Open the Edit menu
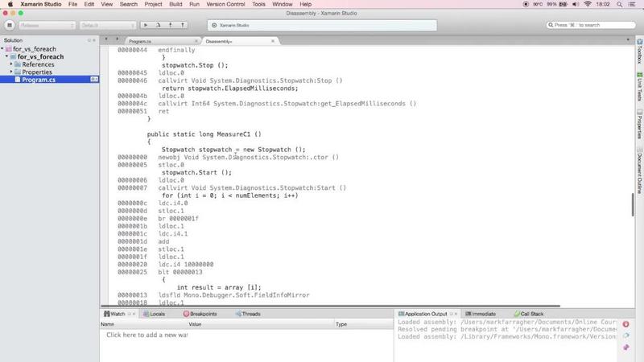Image resolution: width=644 pixels, height=362 pixels. click(89, 4)
